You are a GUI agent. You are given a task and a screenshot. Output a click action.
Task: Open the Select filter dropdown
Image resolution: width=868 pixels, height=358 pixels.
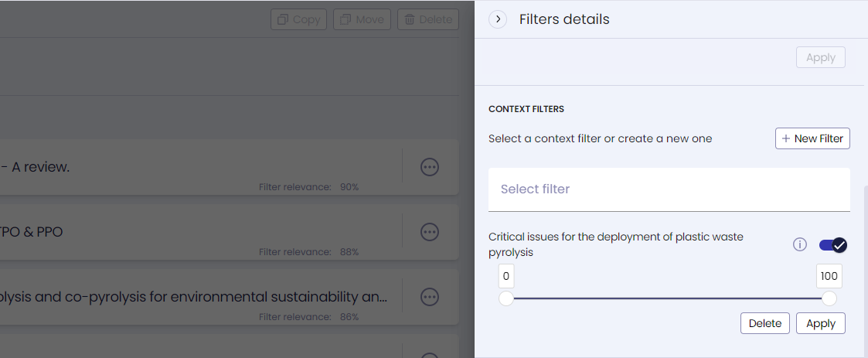[x=669, y=189]
